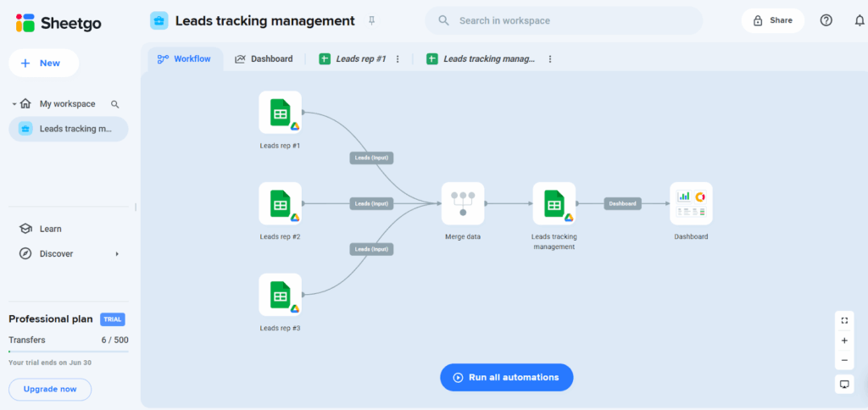The height and width of the screenshot is (410, 868).
Task: Click the Share button
Action: click(773, 20)
